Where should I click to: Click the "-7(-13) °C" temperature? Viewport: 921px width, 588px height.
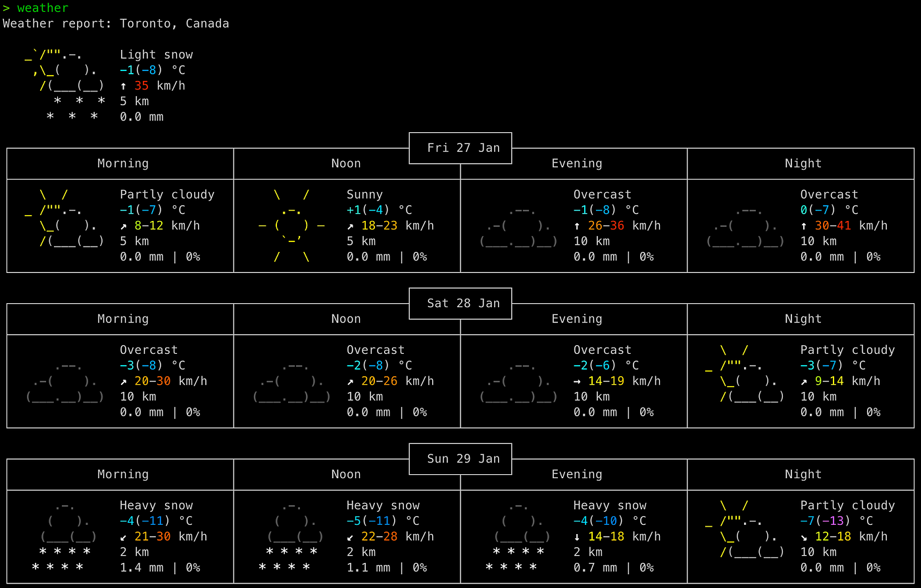click(x=837, y=521)
